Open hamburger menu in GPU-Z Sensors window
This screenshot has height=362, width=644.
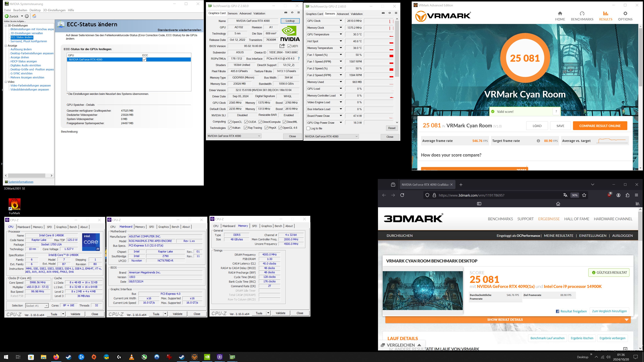pos(396,13)
